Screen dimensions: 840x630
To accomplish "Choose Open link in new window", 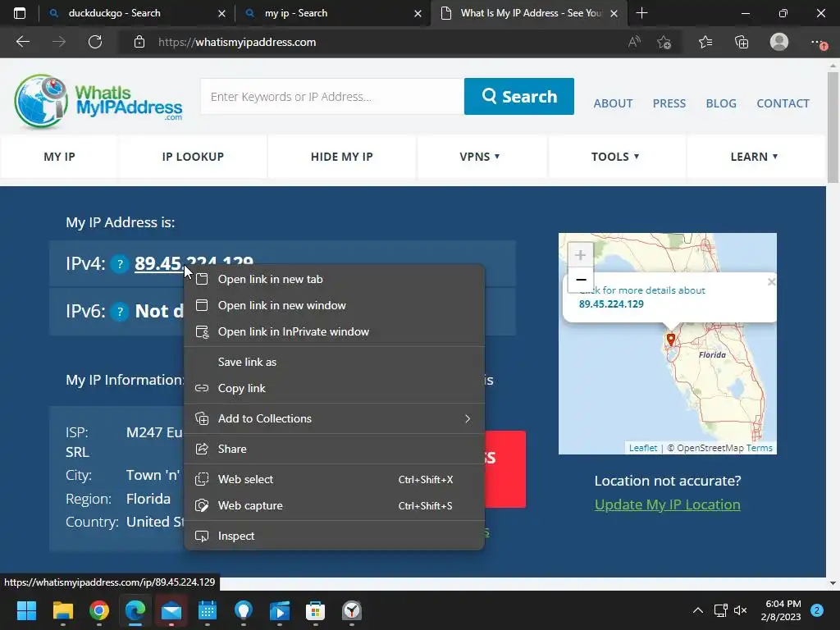I will pyautogui.click(x=335, y=305).
